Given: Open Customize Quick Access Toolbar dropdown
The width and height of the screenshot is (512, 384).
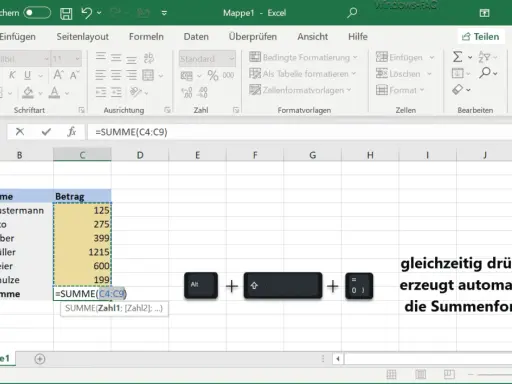Looking at the screenshot, I should (164, 13).
